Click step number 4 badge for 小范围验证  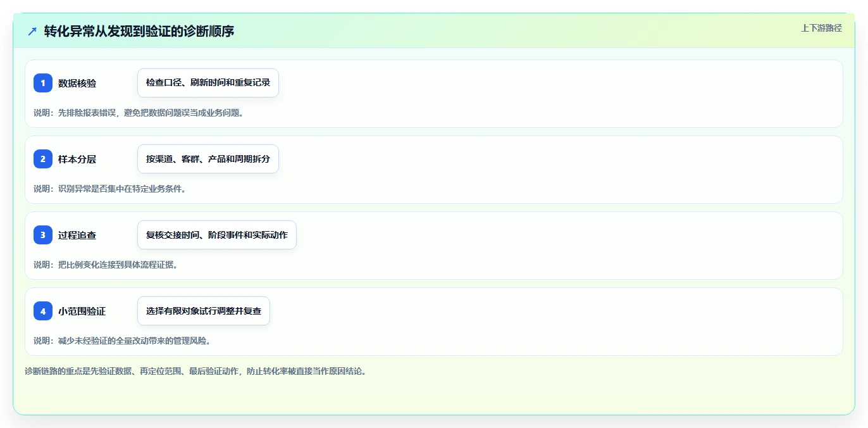coord(43,311)
